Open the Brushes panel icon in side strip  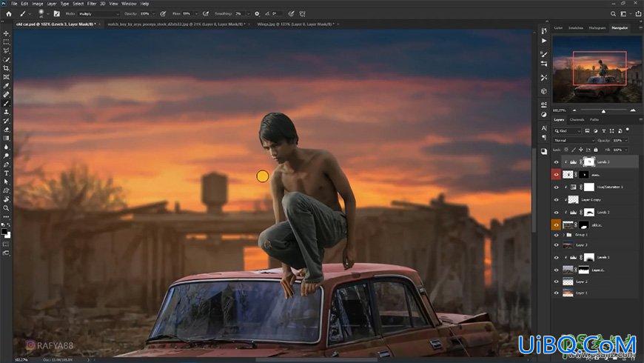pos(544,54)
